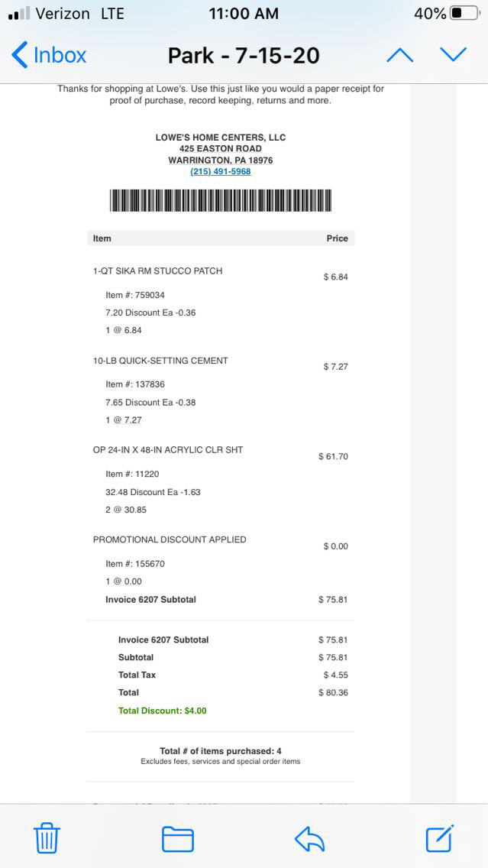Tap the Item column header
The image size is (488, 868).
(102, 238)
